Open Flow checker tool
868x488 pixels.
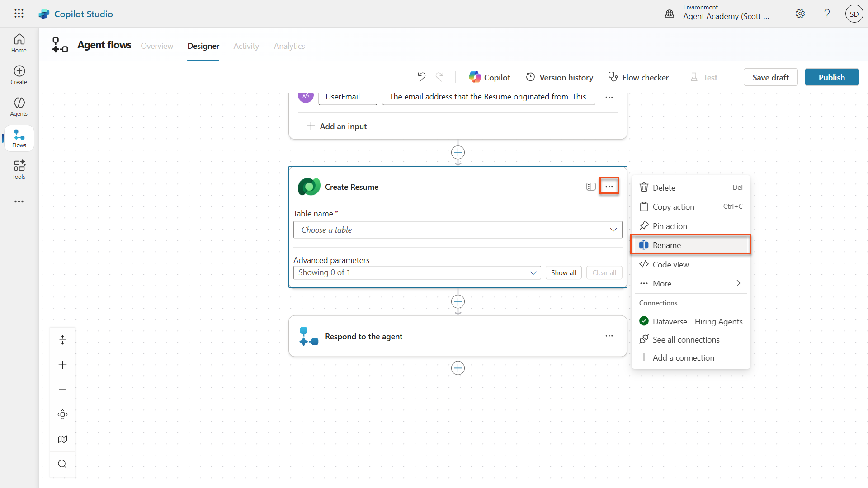point(638,77)
